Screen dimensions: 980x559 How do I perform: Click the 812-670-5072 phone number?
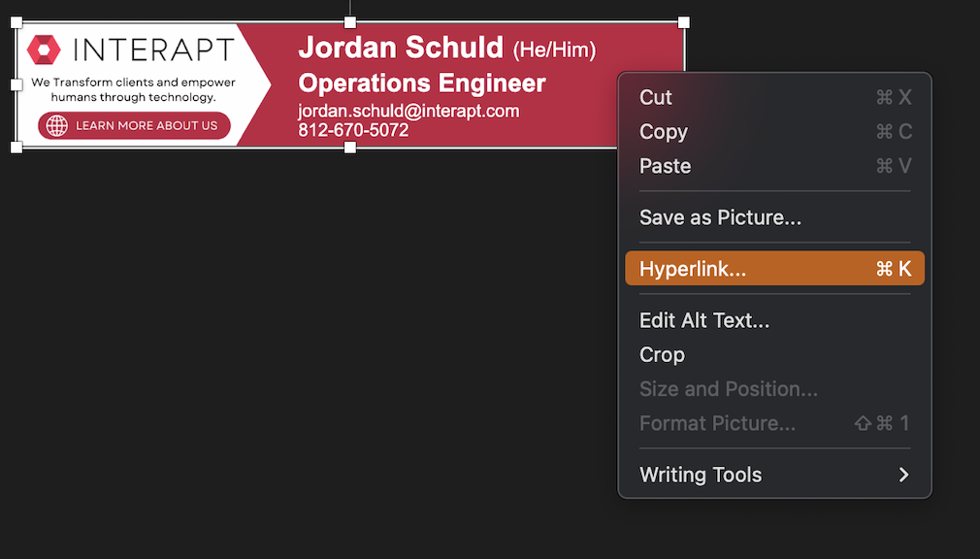click(353, 130)
